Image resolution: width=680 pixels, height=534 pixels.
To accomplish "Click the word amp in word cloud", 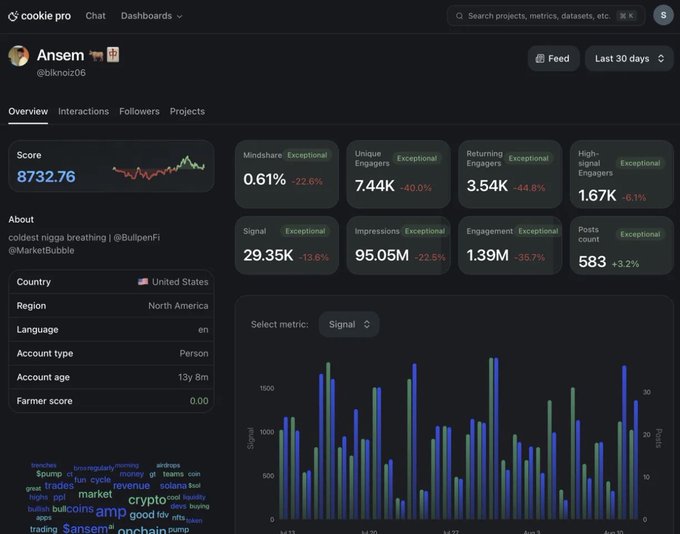I will tap(111, 512).
